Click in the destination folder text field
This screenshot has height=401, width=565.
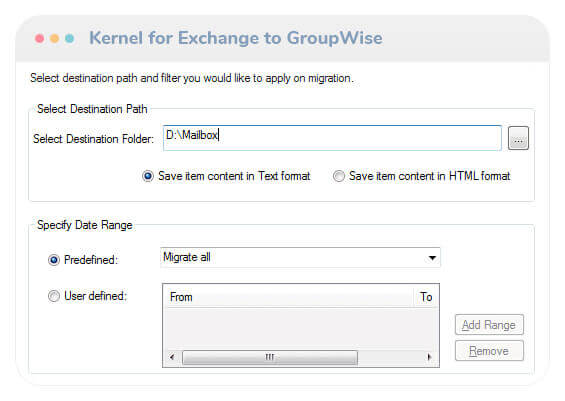click(x=332, y=138)
